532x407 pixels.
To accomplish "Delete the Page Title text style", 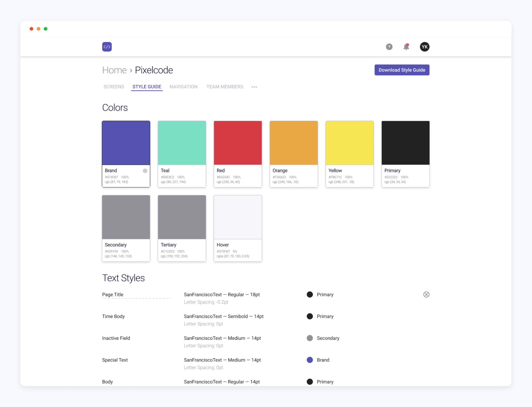I will click(426, 295).
